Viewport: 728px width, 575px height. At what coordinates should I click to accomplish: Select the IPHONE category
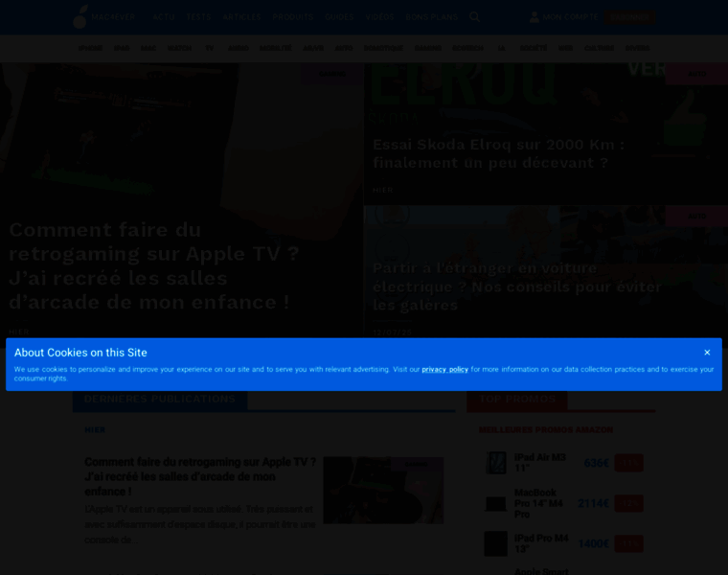[90, 48]
